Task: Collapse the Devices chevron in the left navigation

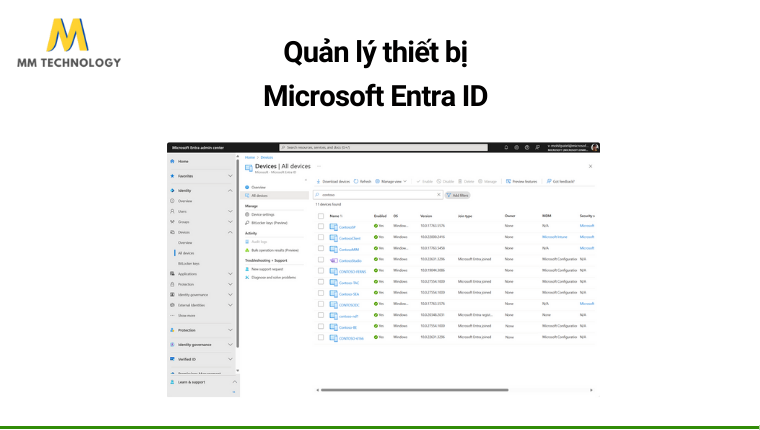Action: [230, 233]
